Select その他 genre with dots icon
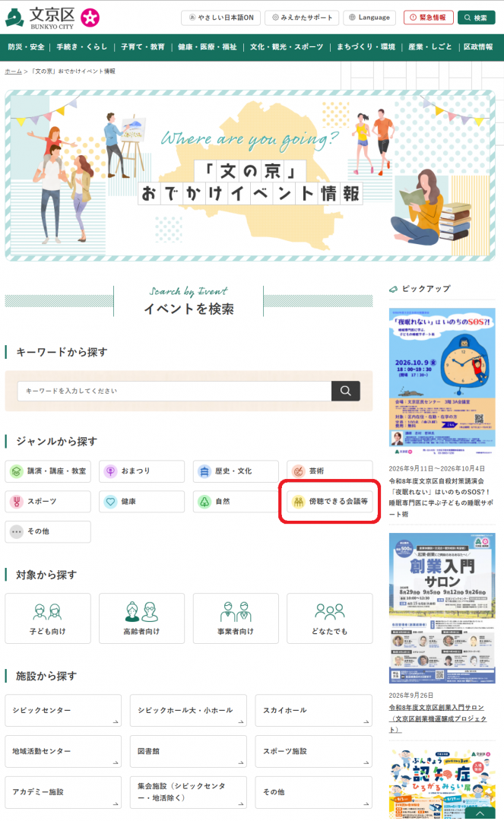Viewport: 504px width, 821px height. pyautogui.click(x=48, y=531)
